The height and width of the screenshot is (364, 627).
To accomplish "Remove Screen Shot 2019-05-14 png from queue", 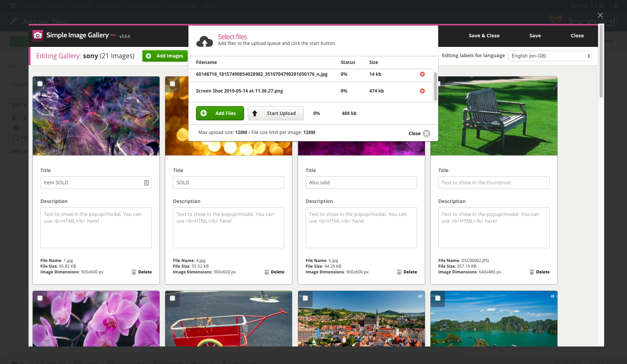I will [x=422, y=91].
